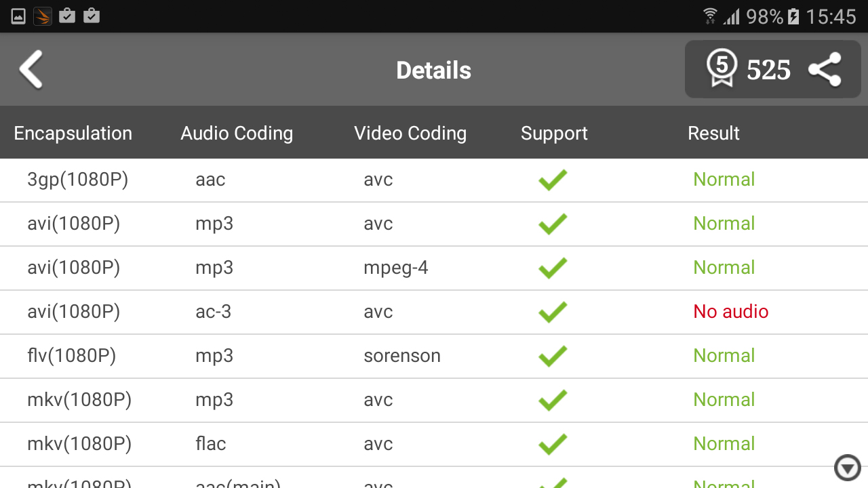Screen dimensions: 868x488
Task: Open the 3gp(1080P) row
Action: (78, 180)
